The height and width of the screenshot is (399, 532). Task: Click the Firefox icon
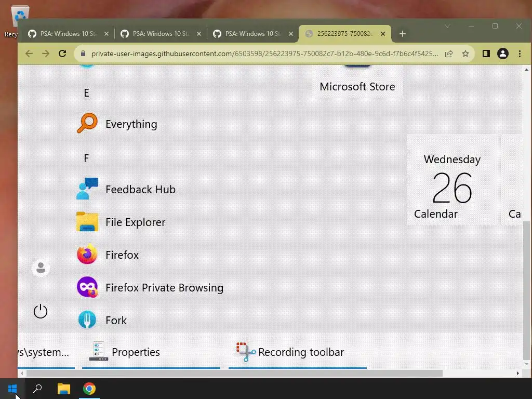[87, 254]
